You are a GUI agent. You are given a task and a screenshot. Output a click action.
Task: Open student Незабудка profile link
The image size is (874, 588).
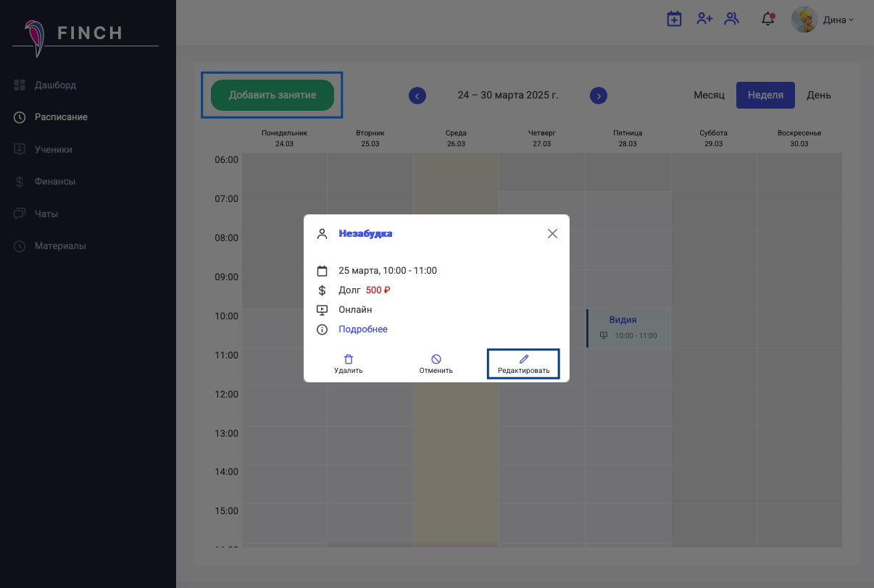click(365, 233)
